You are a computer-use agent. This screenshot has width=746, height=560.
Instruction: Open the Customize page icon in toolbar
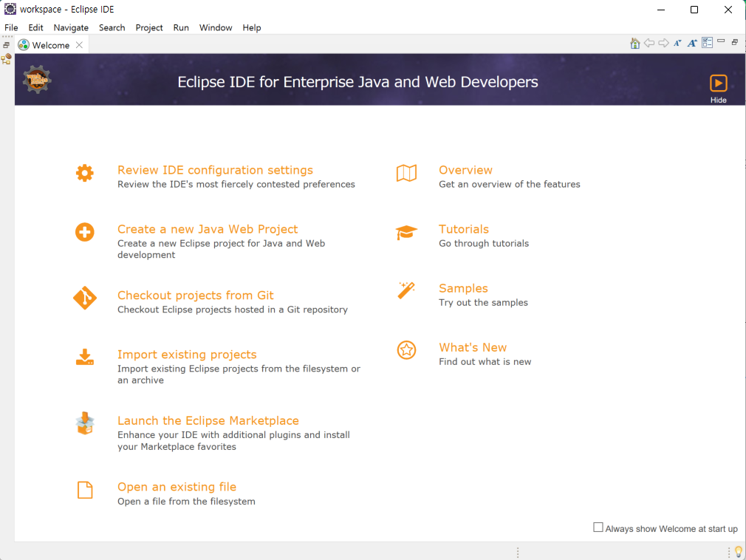[708, 43]
